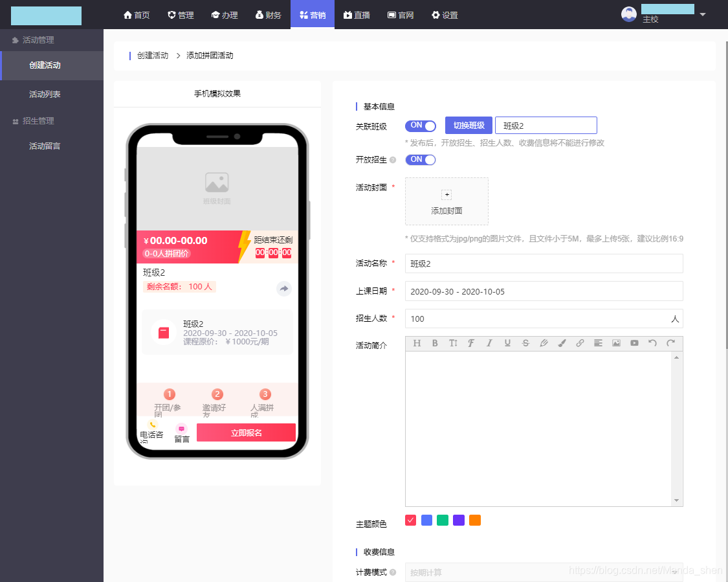The image size is (728, 582).
Task: Select the blue theme color
Action: 426,520
